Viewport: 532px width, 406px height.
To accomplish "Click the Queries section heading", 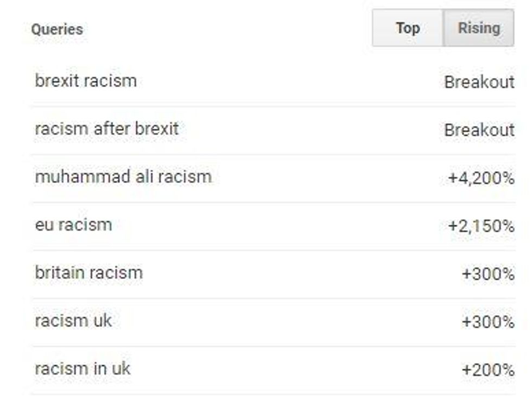I will coord(57,29).
